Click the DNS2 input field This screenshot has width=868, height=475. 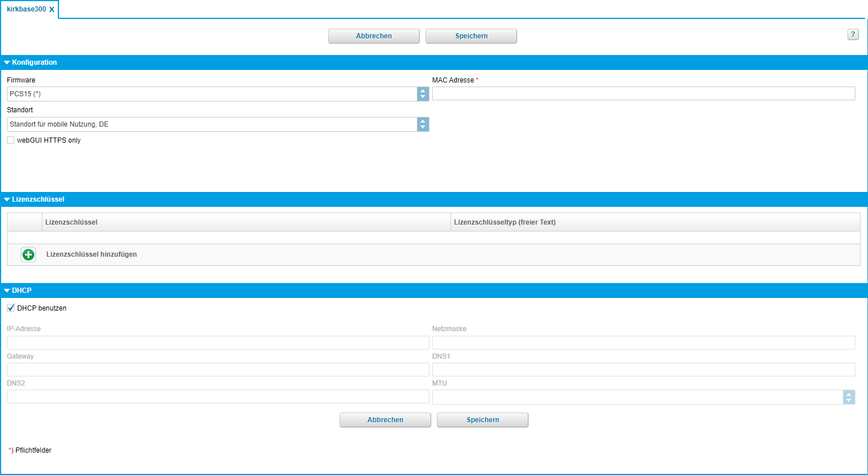click(218, 397)
